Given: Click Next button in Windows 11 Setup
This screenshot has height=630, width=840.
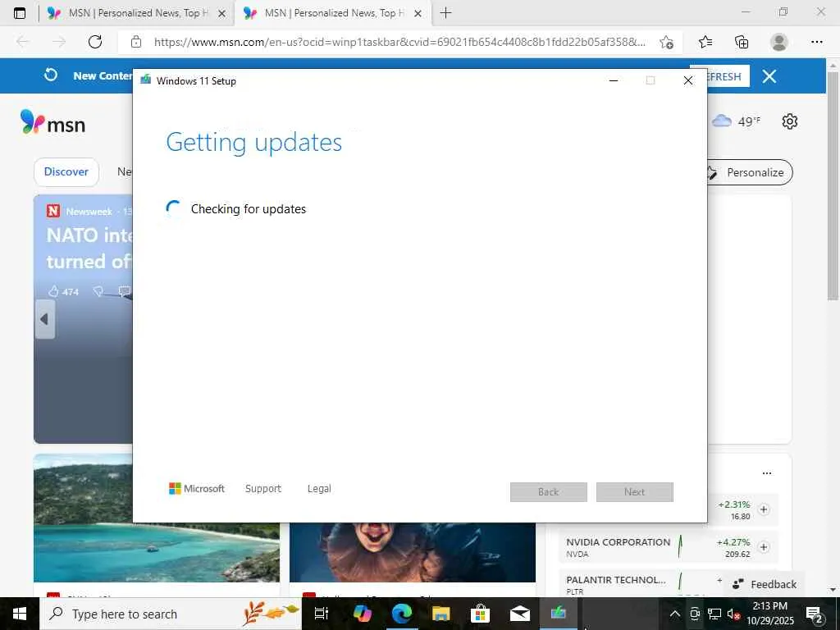Looking at the screenshot, I should click(x=635, y=492).
